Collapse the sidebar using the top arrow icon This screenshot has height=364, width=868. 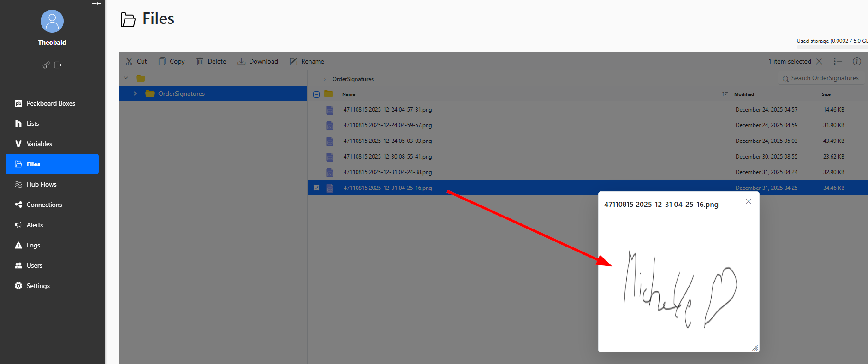point(96,4)
